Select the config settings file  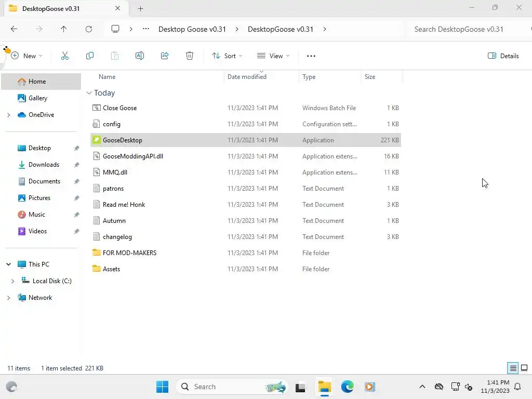[246, 124]
